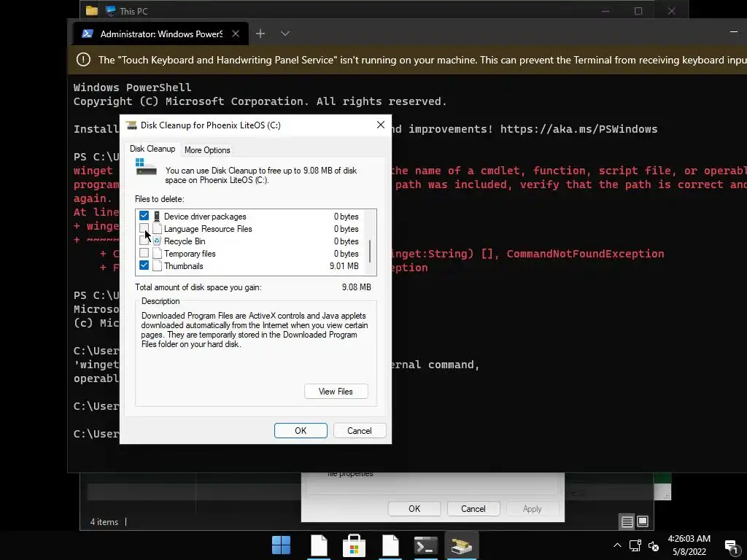Click the This PC monitor icon in title bar
747x560 pixels.
tap(111, 10)
